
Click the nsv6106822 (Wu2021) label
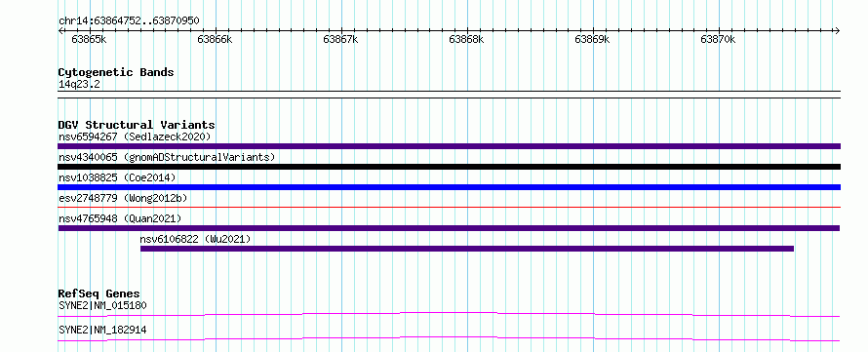click(x=195, y=239)
